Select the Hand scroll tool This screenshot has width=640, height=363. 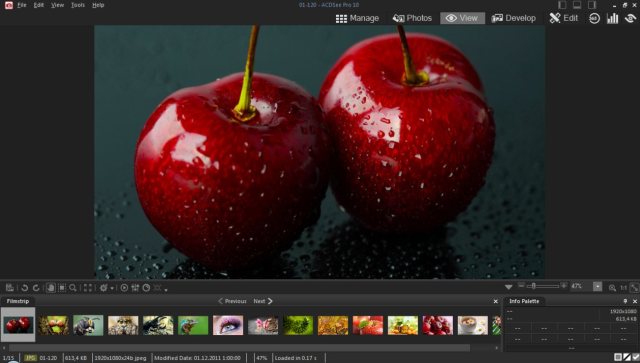[51, 288]
